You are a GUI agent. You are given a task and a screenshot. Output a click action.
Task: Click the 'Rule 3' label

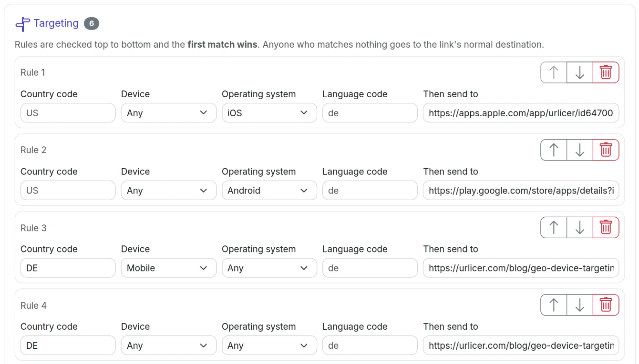tap(33, 228)
